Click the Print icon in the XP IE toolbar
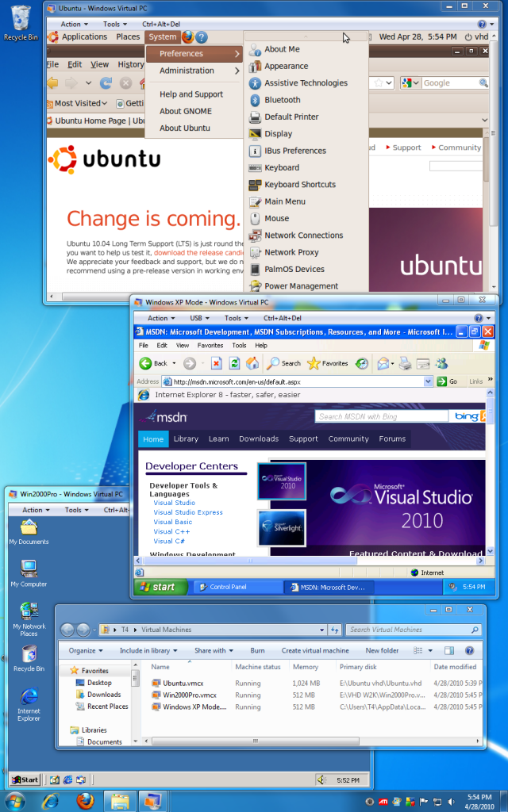Viewport: 508px width, 812px height. (406, 363)
